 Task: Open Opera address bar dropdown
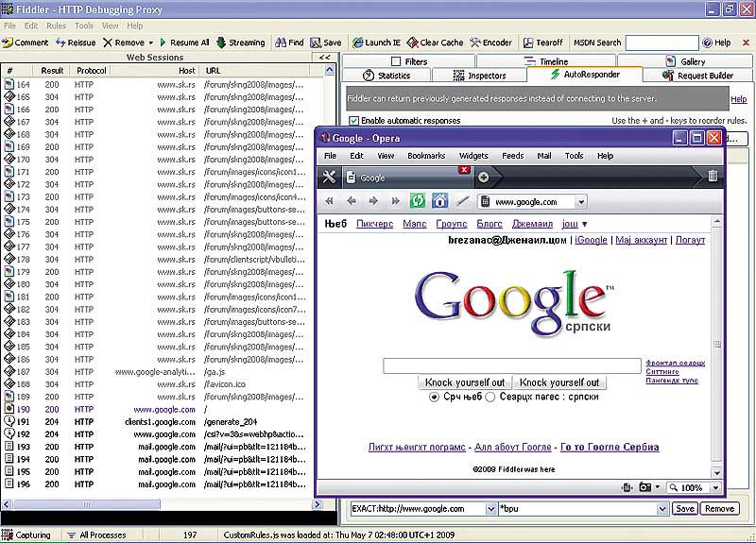[x=581, y=202]
